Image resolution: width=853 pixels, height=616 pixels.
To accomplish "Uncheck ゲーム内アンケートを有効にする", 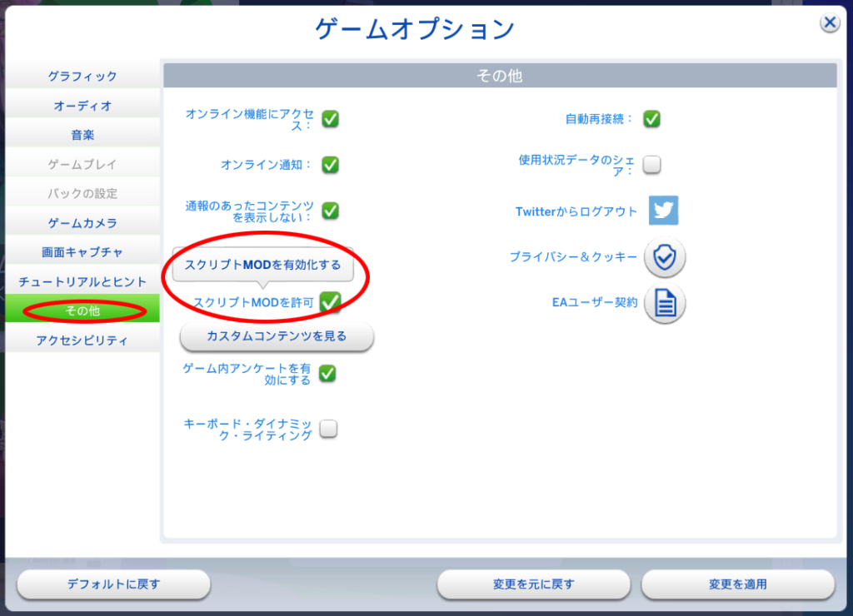I will coord(327,375).
